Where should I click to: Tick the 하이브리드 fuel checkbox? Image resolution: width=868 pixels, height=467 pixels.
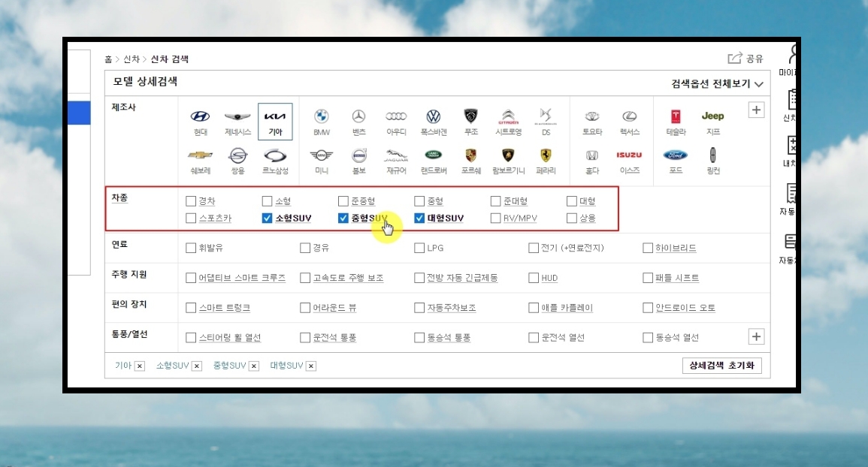coord(648,248)
